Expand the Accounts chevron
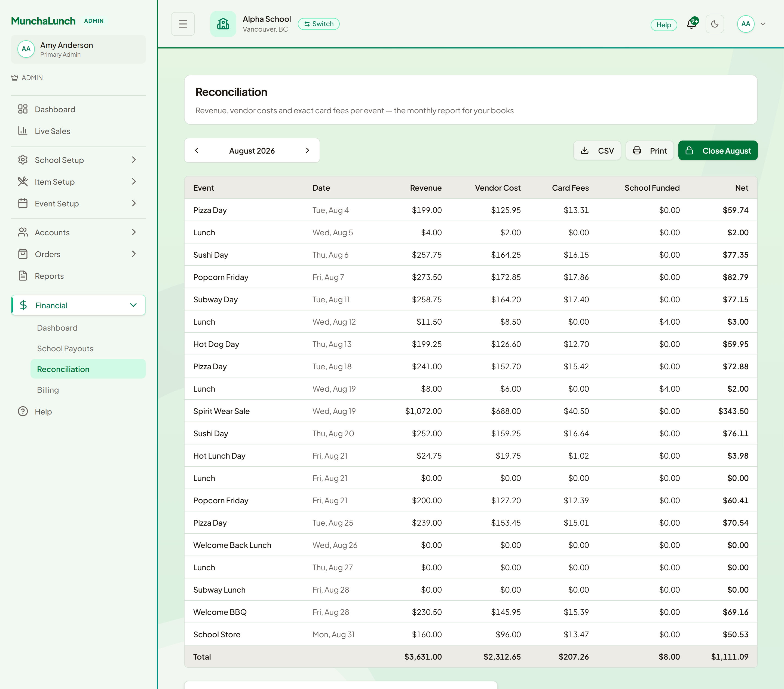This screenshot has width=784, height=689. 133,232
